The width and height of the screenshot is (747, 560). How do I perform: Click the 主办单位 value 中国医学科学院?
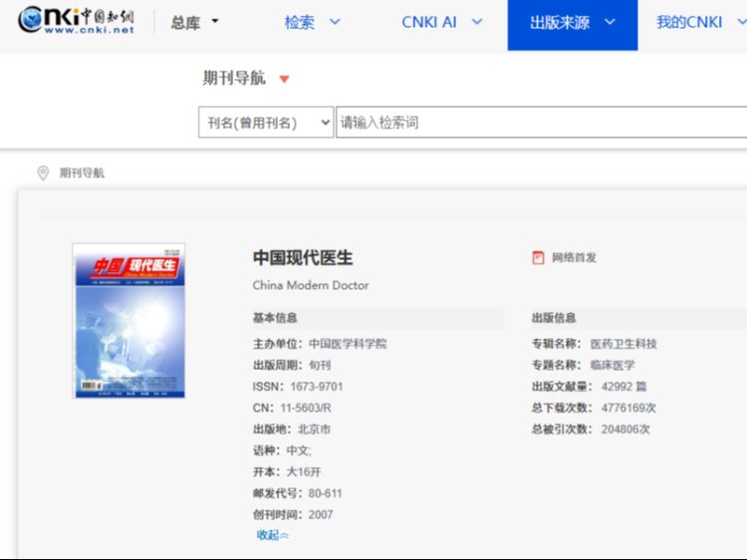[348, 344]
